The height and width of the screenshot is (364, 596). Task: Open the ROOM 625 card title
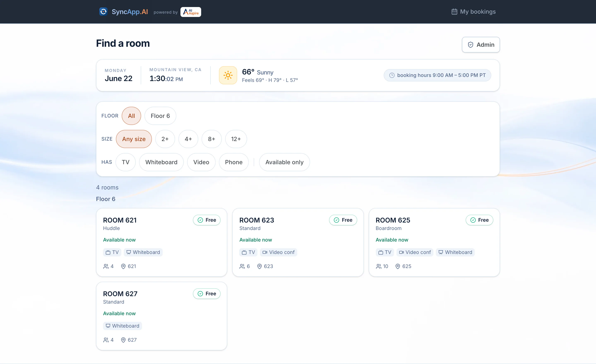393,220
